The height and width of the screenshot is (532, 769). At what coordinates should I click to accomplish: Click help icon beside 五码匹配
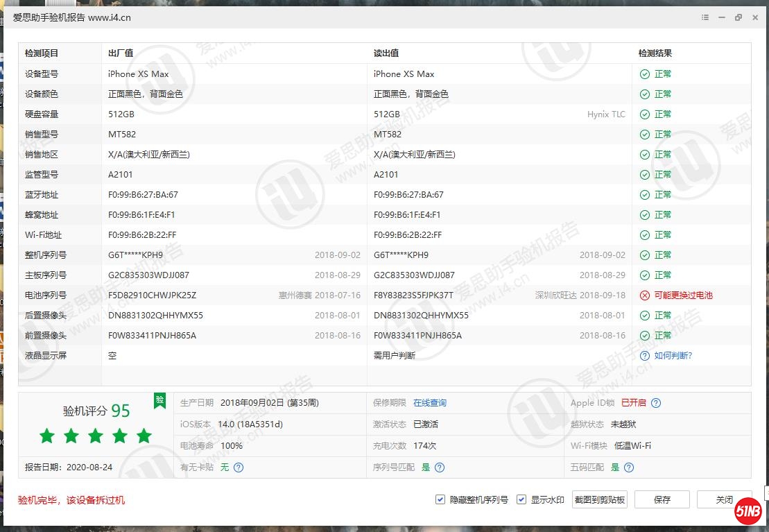click(x=629, y=467)
